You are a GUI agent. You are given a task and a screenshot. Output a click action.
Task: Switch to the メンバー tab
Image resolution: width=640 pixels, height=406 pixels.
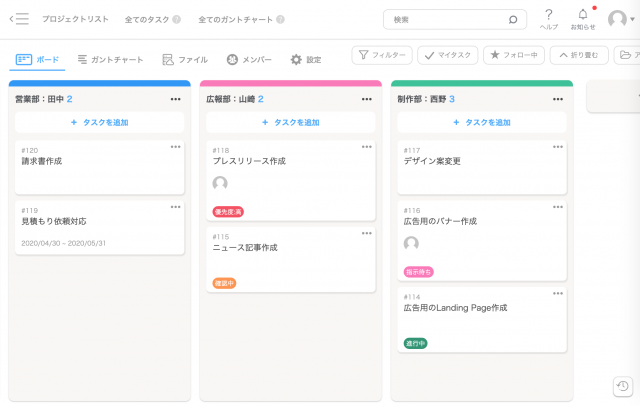tap(250, 60)
